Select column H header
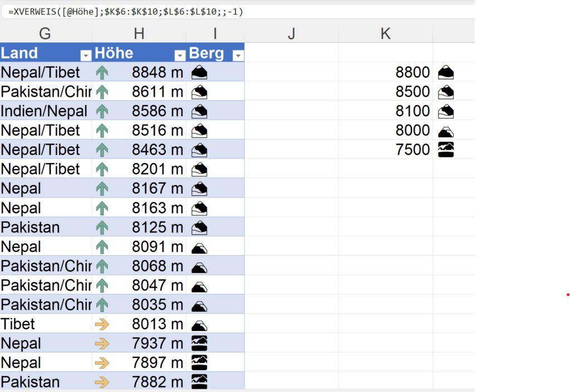The image size is (570, 392). [139, 33]
